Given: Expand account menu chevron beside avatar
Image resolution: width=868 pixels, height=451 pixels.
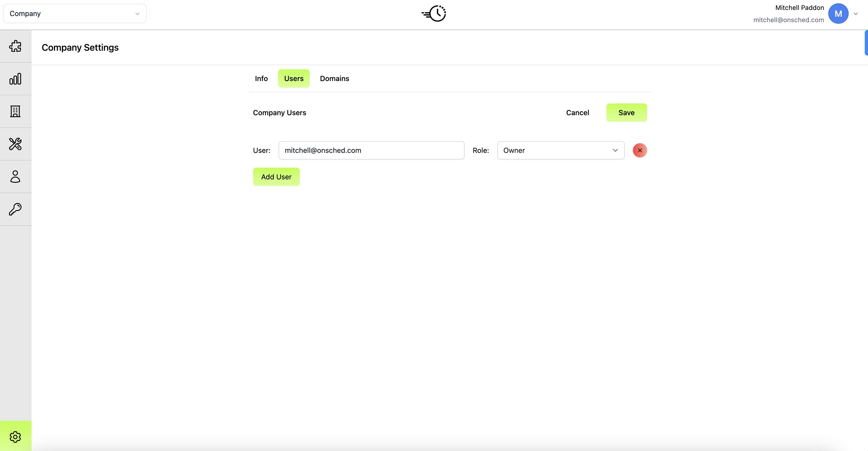Looking at the screenshot, I should 856,14.
